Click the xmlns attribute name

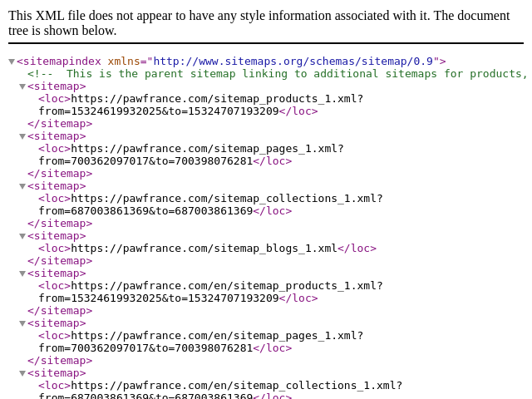pos(123,62)
